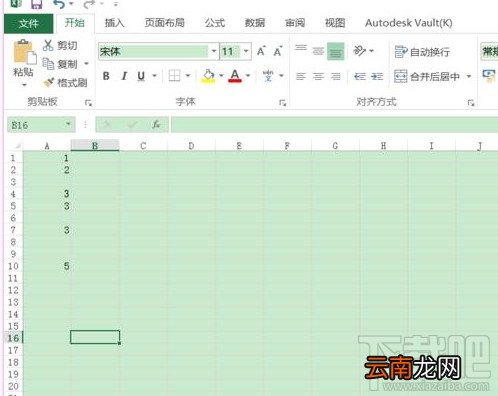The image size is (498, 396).
Task: Open the undo history dropdown arrow
Action: (71, 4)
